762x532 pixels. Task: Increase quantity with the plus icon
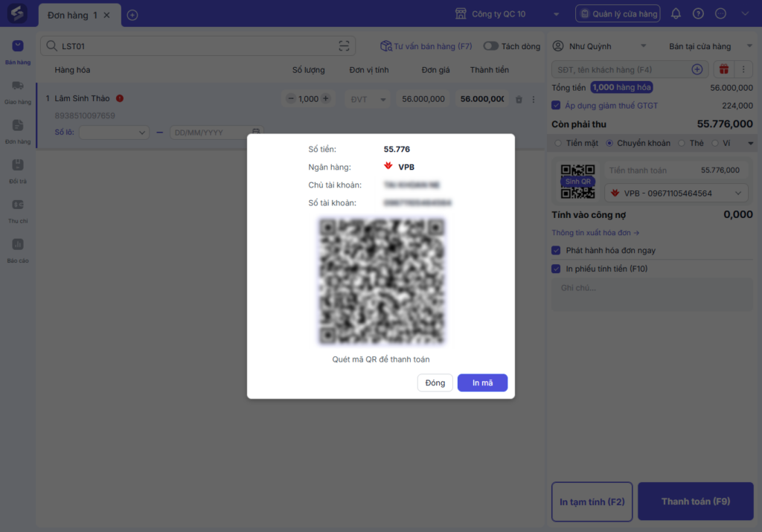click(x=326, y=99)
